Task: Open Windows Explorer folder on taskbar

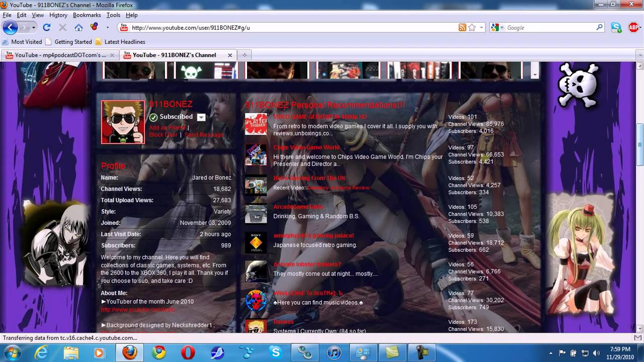Action: click(71, 352)
